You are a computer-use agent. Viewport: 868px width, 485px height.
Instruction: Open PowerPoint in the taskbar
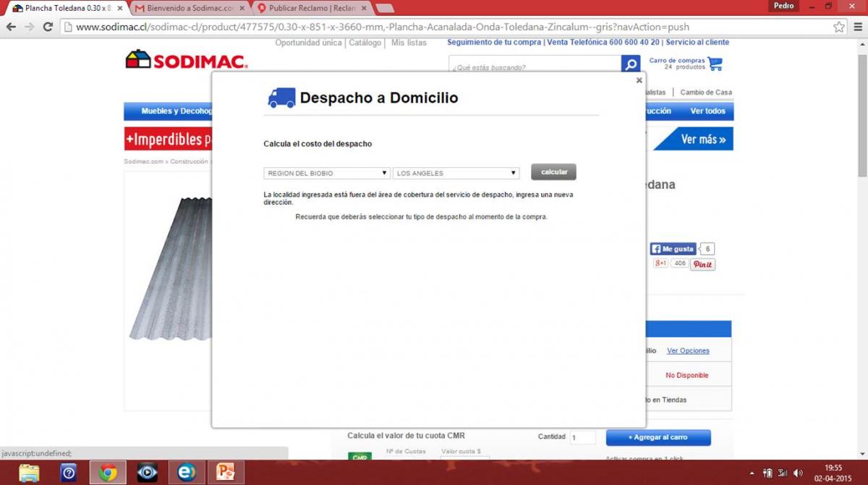pos(226,473)
